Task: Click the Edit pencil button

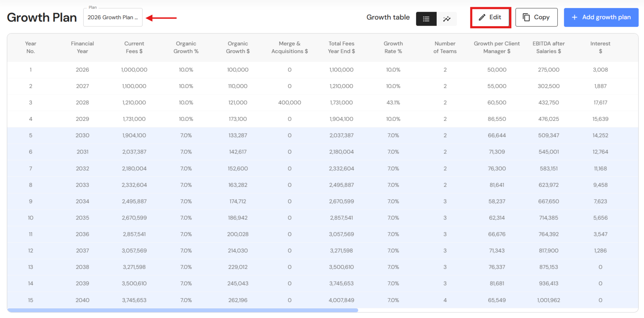Action: [x=490, y=17]
